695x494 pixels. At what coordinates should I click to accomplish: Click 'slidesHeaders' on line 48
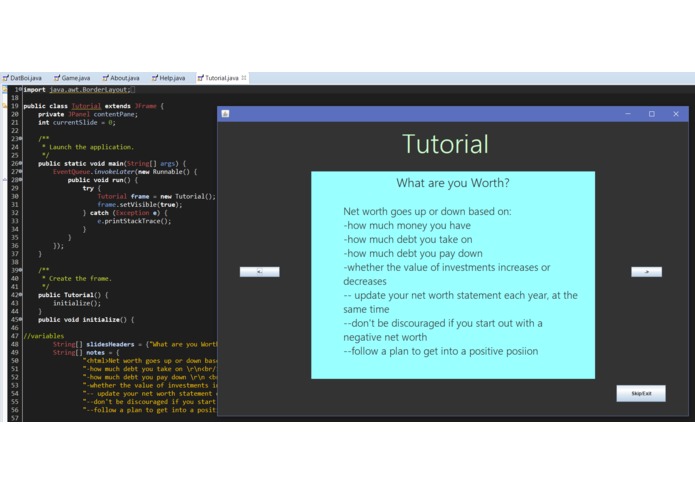(110, 344)
